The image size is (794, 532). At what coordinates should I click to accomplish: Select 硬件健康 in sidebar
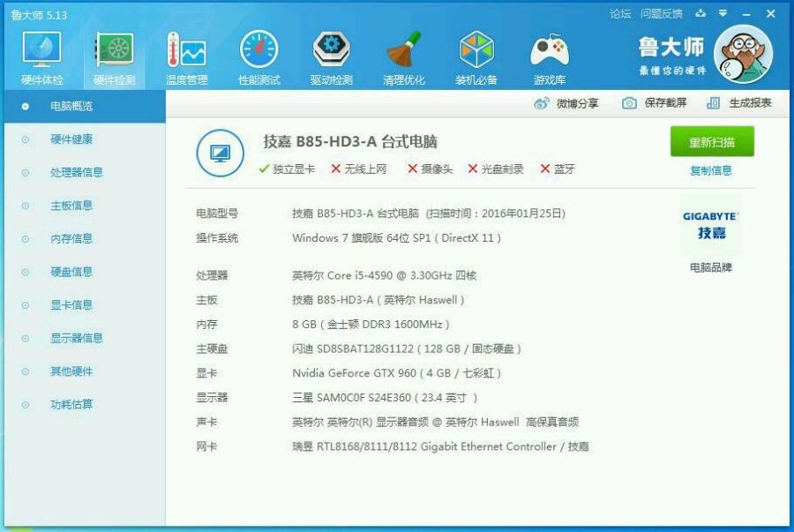[x=85, y=139]
